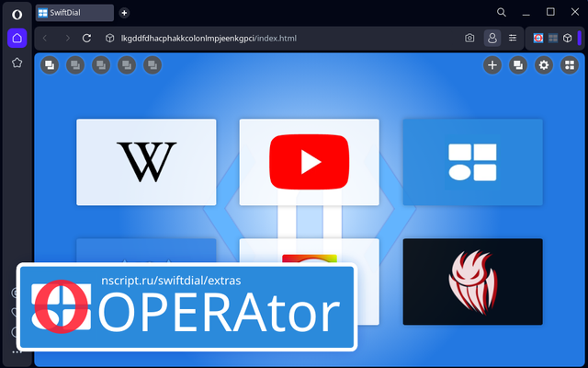Switch to the first dial group
Viewport: 588px width, 368px height.
pyautogui.click(x=50, y=65)
